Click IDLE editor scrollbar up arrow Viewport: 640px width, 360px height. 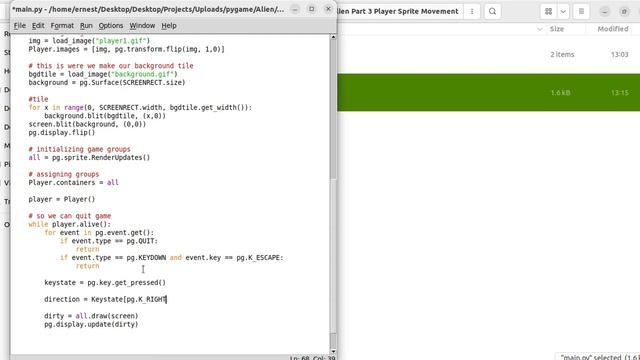tap(333, 37)
